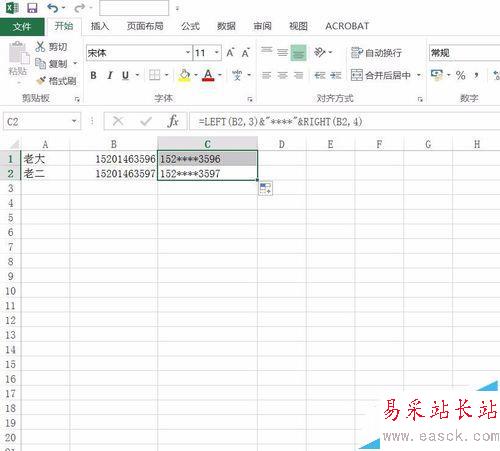This screenshot has width=500, height=451.
Task: Align text right
Action: point(299,75)
